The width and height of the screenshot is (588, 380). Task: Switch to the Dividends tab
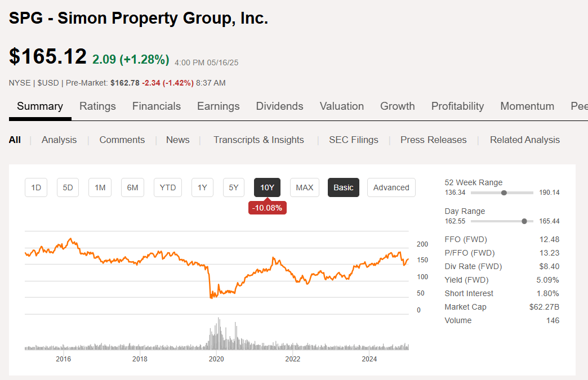pos(279,106)
